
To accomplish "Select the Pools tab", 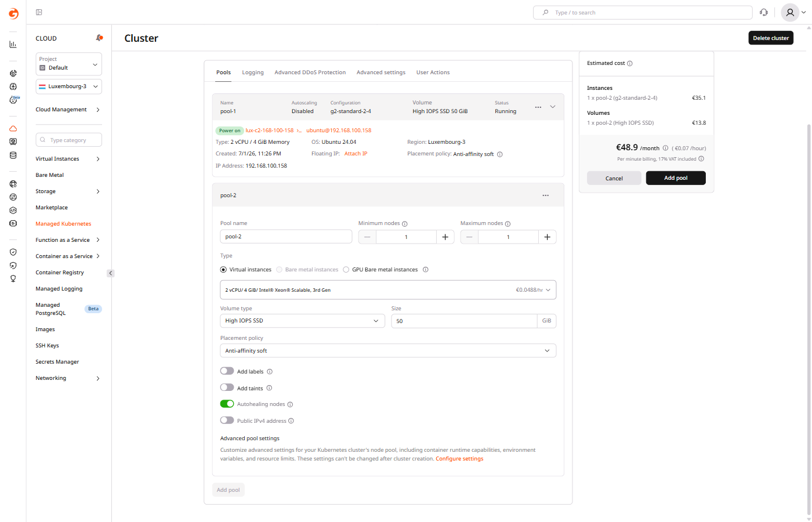I will click(224, 72).
